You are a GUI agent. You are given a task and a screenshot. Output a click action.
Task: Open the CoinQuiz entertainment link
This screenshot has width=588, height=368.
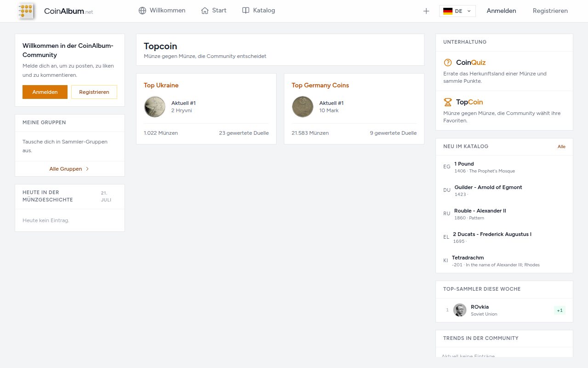471,63
